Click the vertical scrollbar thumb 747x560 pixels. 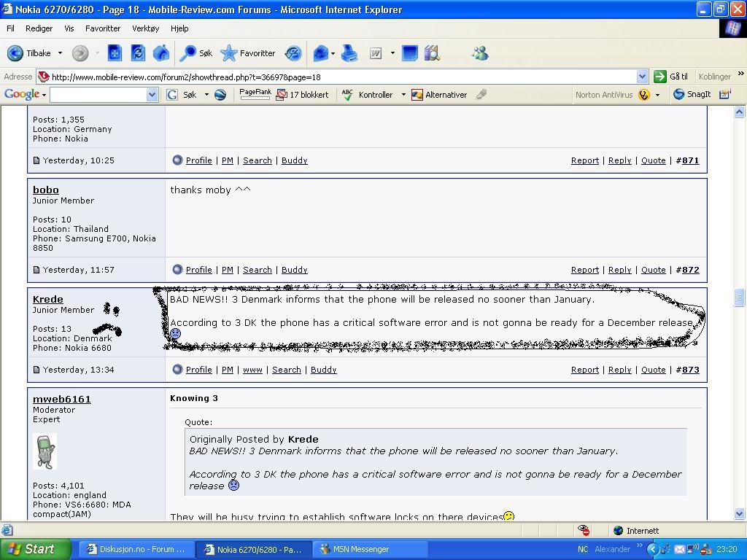click(739, 297)
